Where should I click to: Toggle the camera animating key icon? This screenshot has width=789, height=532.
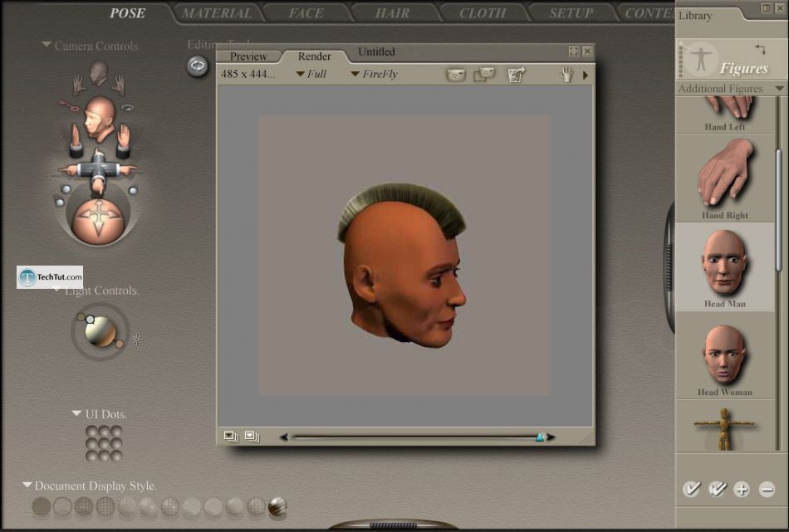tap(67, 105)
